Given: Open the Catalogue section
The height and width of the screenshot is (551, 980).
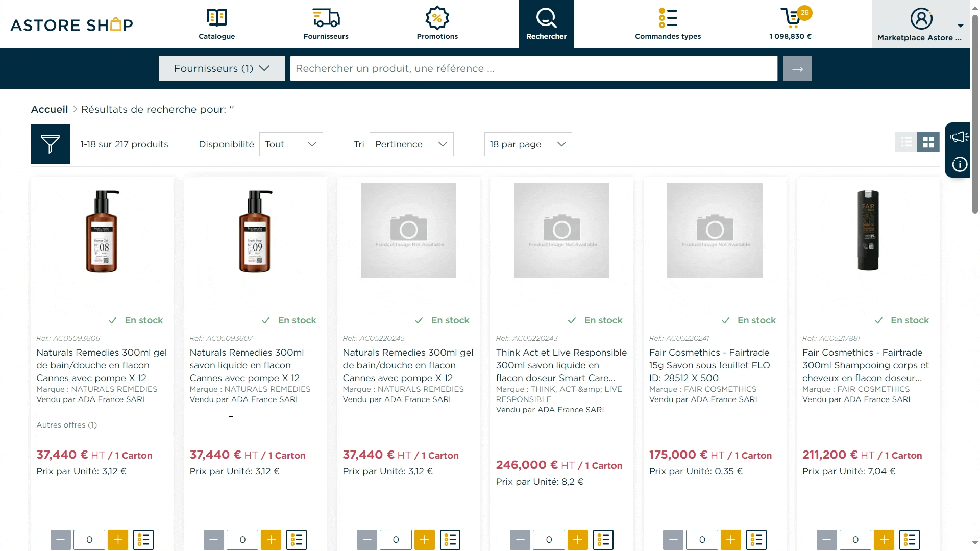Looking at the screenshot, I should 216,24.
